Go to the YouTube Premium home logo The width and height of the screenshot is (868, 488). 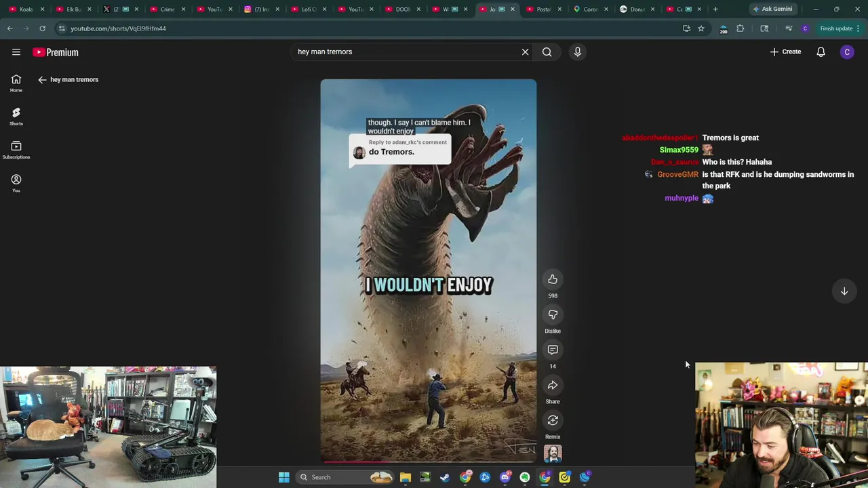tap(56, 52)
